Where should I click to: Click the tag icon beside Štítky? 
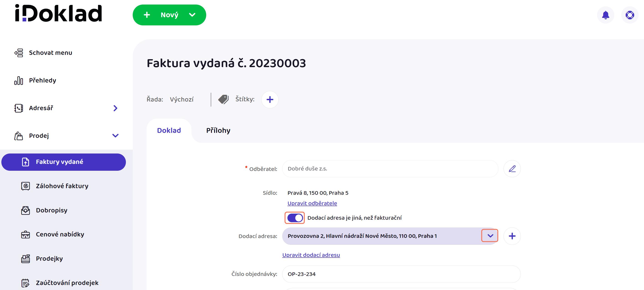[223, 99]
